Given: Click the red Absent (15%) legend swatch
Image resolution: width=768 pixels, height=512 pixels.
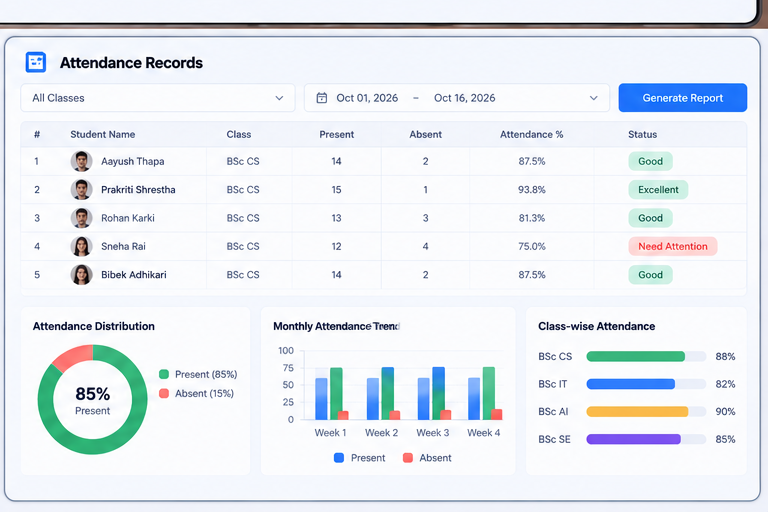Looking at the screenshot, I should tap(164, 393).
